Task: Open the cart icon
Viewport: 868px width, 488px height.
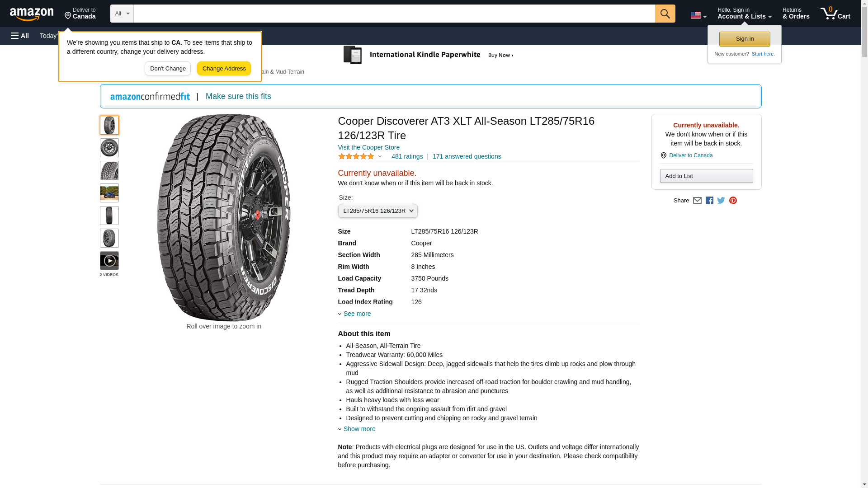Action: (835, 14)
